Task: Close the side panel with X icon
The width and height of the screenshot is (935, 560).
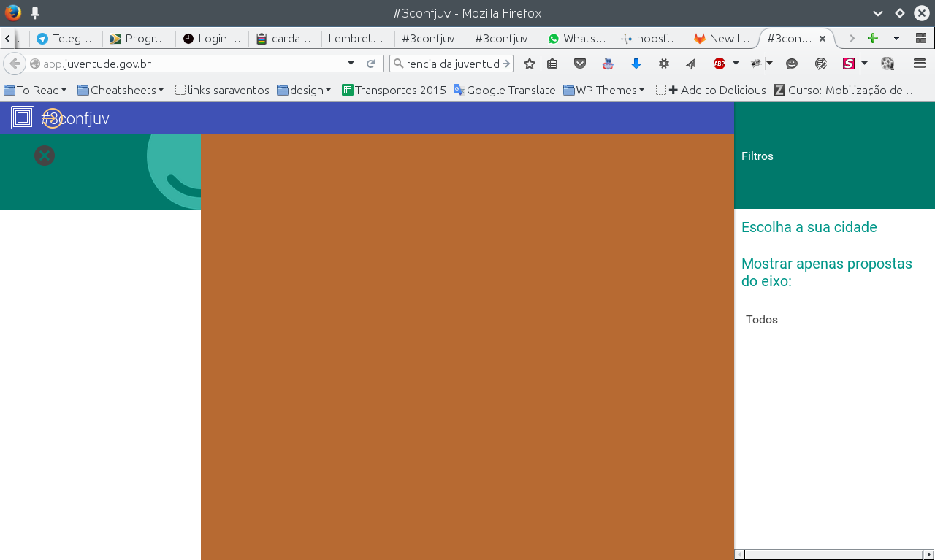Action: (x=45, y=156)
